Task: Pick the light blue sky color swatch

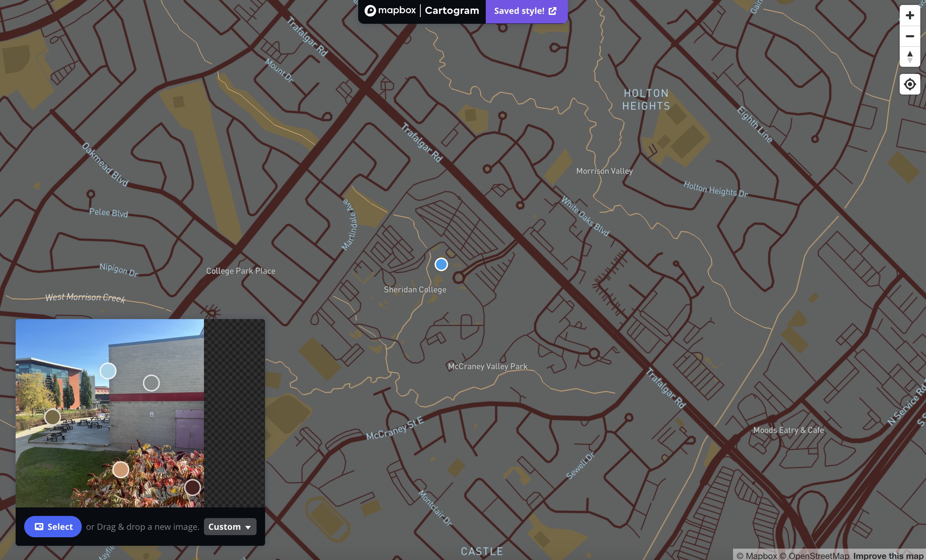Action: (108, 371)
